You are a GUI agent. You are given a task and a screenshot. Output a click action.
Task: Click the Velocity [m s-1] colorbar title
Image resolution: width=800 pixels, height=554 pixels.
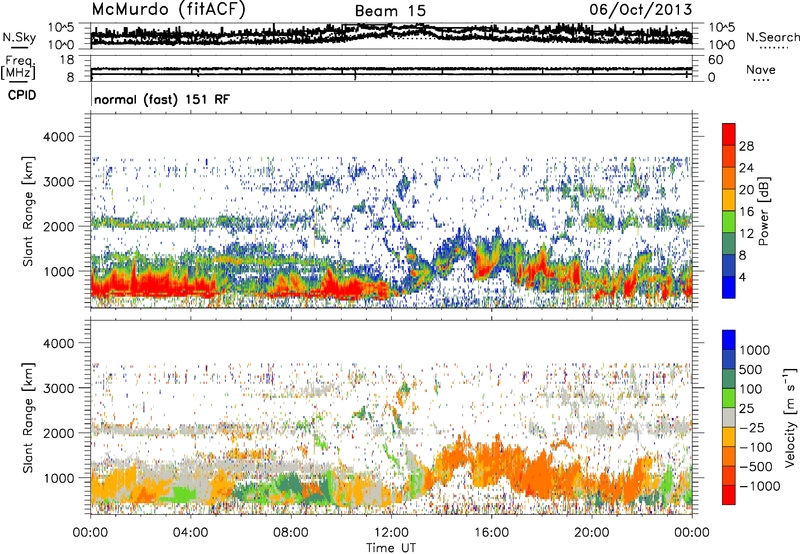point(790,417)
